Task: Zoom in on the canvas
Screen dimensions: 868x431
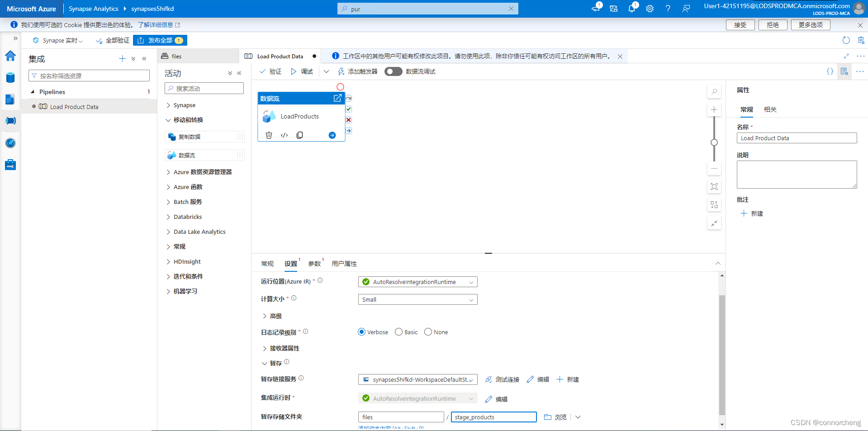Action: point(714,109)
